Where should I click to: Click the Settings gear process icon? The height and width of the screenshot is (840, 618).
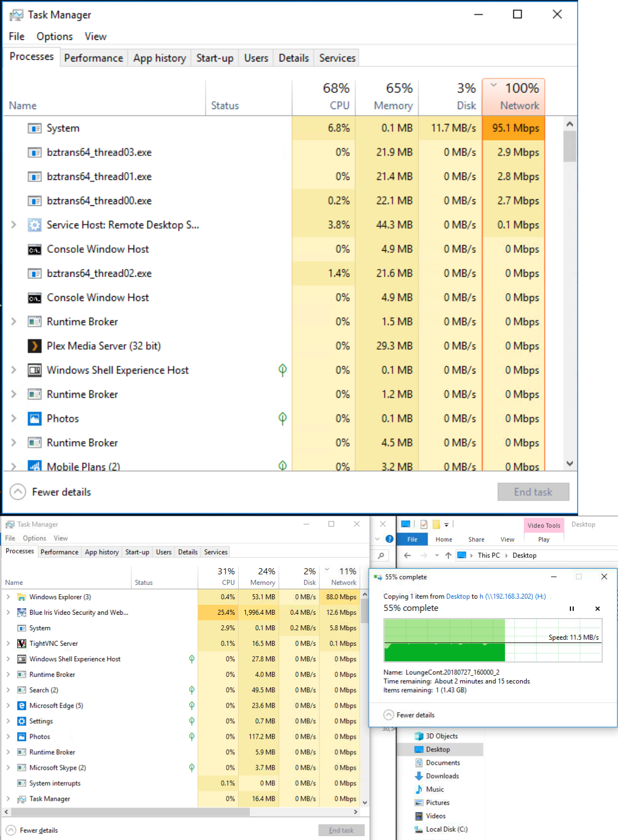22,721
